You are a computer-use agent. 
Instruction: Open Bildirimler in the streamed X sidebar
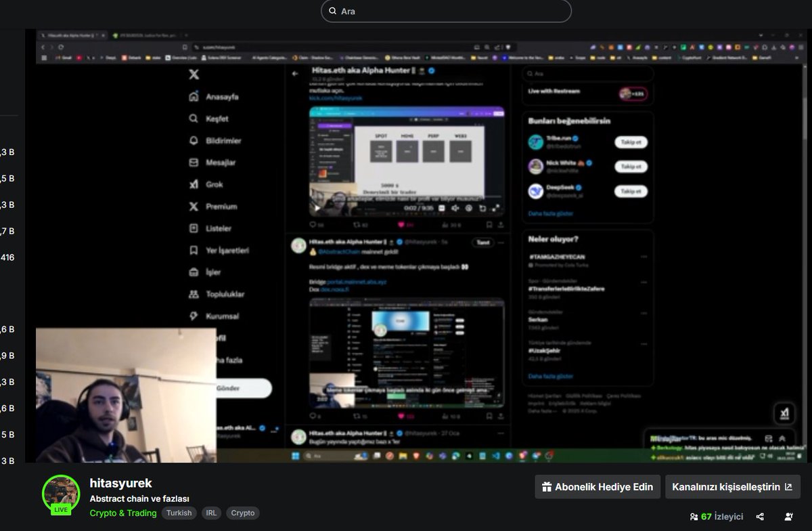point(215,141)
